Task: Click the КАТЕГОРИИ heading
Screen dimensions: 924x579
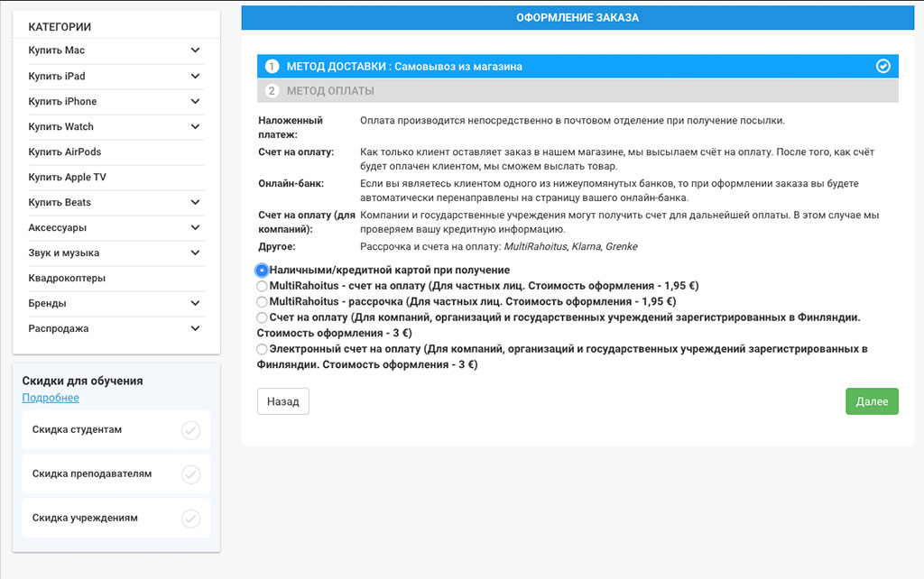Action: (x=60, y=26)
